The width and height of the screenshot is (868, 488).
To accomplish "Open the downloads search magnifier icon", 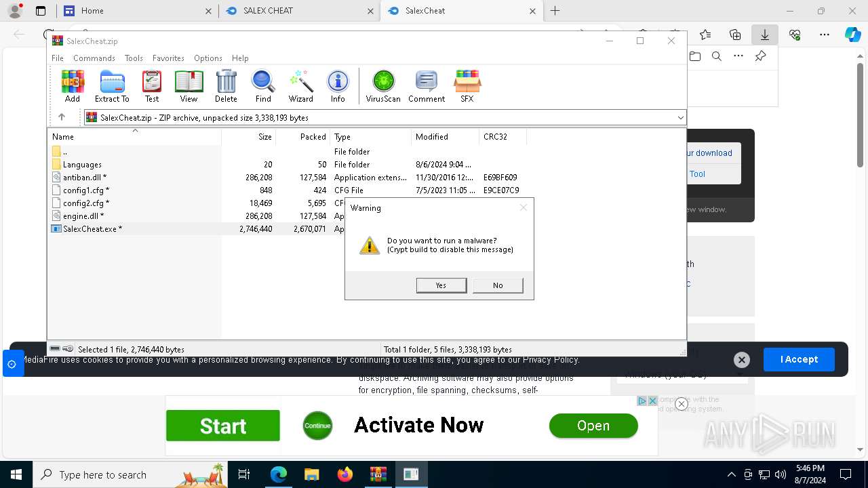I will (x=717, y=57).
